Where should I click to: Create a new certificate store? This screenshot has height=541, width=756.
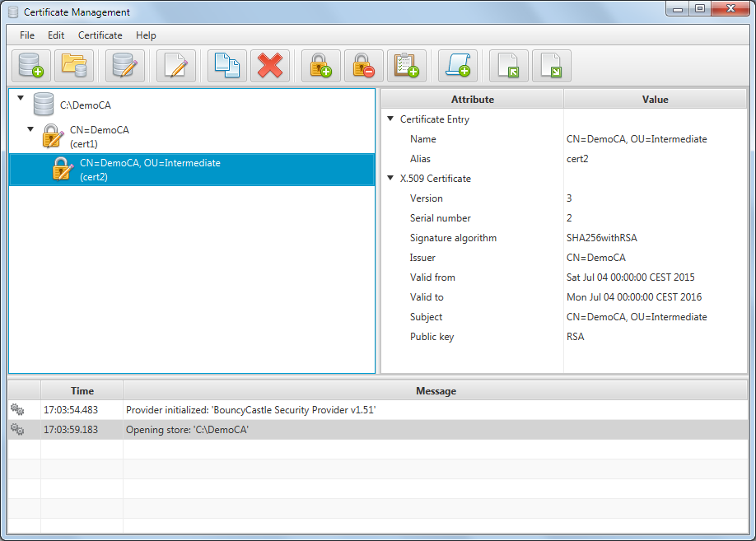point(30,66)
